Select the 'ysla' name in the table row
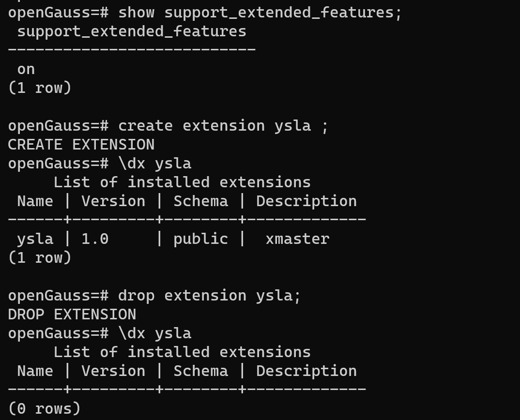520x420 pixels. tap(35, 239)
